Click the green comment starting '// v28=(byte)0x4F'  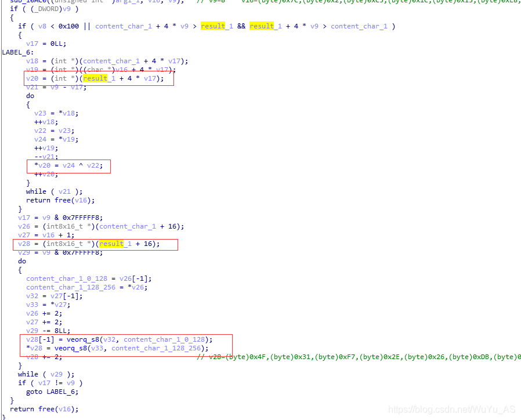359,357
